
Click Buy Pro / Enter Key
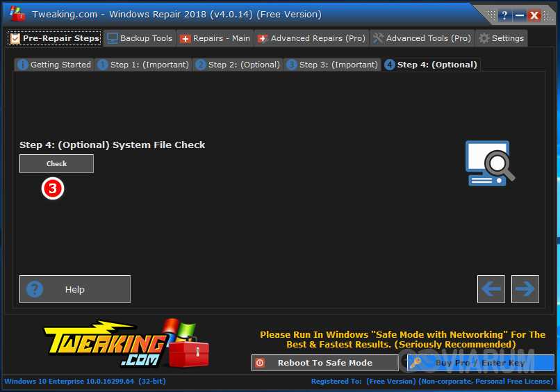click(481, 363)
